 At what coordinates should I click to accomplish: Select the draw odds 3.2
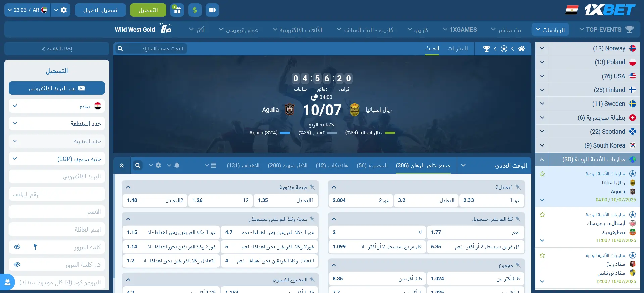[426, 200]
